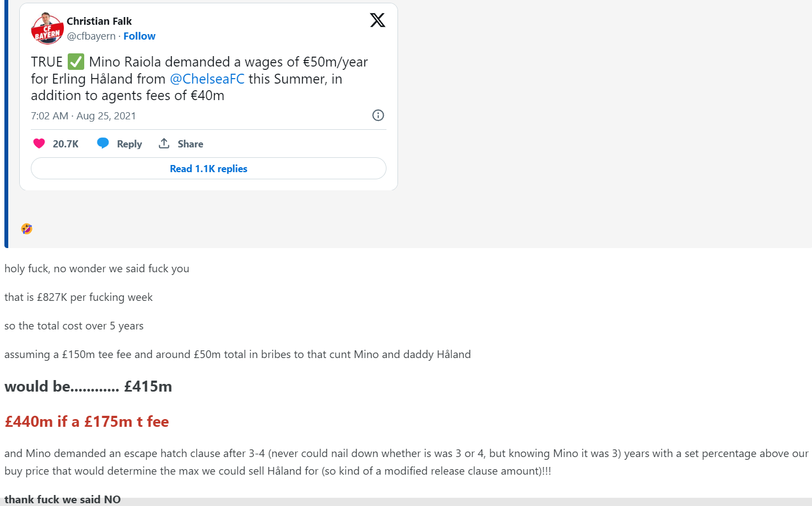Viewport: 812px width, 506px height.
Task: Click the red £440m heading text
Action: [86, 422]
